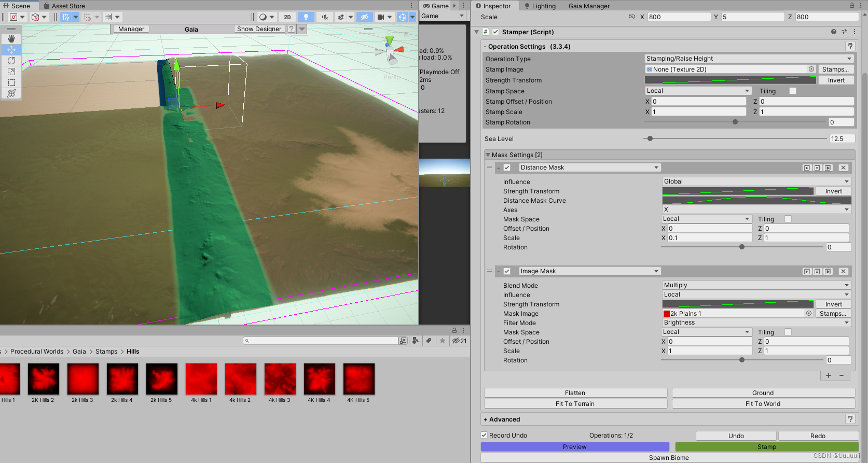This screenshot has width=868, height=463.
Task: Toggle 2D scene view mode
Action: [287, 17]
